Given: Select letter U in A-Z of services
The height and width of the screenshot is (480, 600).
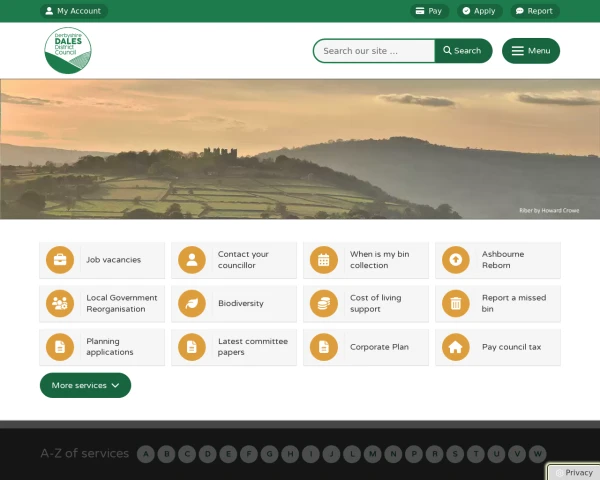Looking at the screenshot, I should point(497,454).
